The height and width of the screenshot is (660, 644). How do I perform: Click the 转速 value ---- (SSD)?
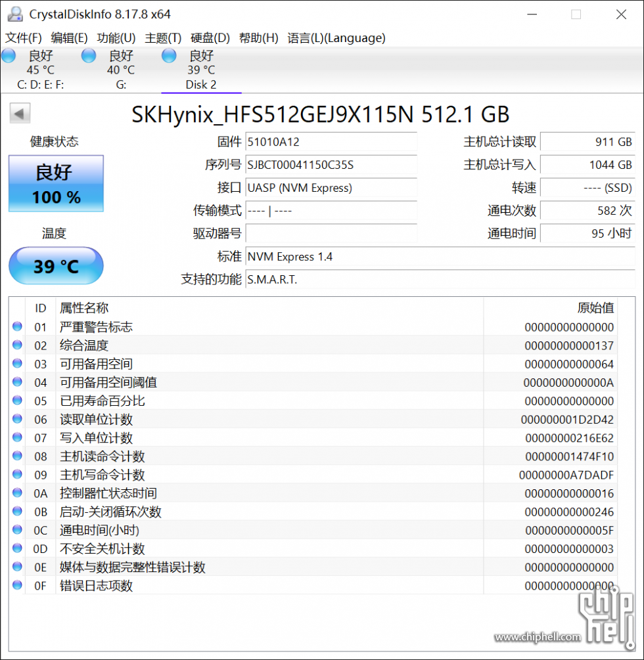point(587,188)
